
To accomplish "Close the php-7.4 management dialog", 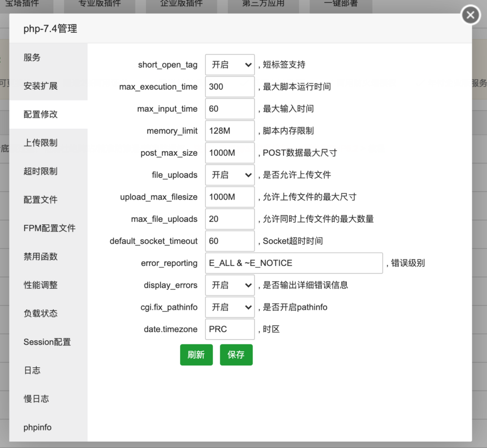I will 470,15.
